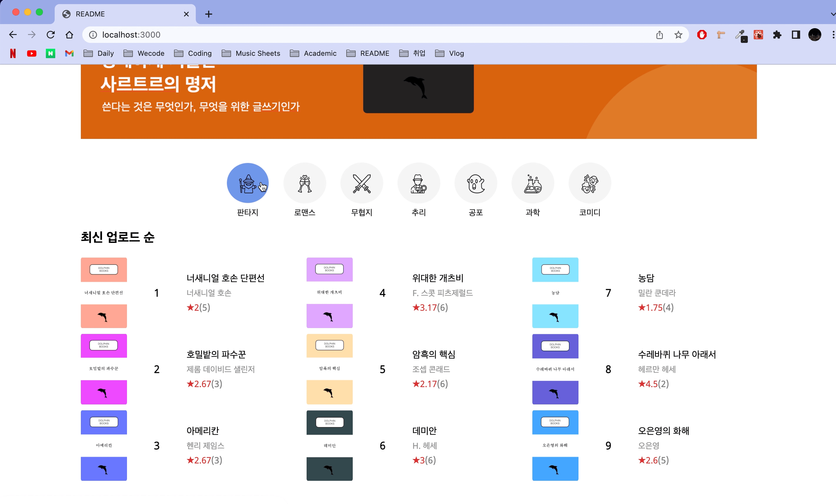Viewport: 836px width, 504px height.
Task: Open the browser profile avatar
Action: tap(815, 35)
